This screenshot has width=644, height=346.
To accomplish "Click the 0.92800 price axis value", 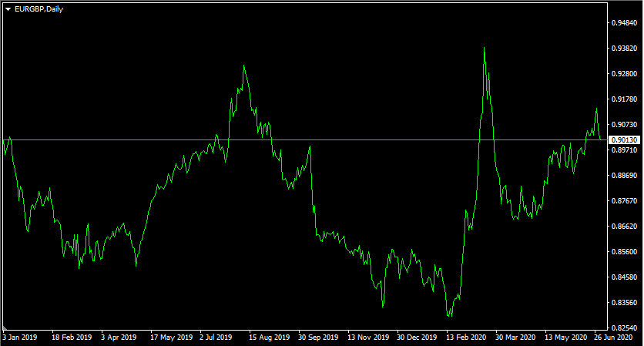I will click(x=624, y=73).
